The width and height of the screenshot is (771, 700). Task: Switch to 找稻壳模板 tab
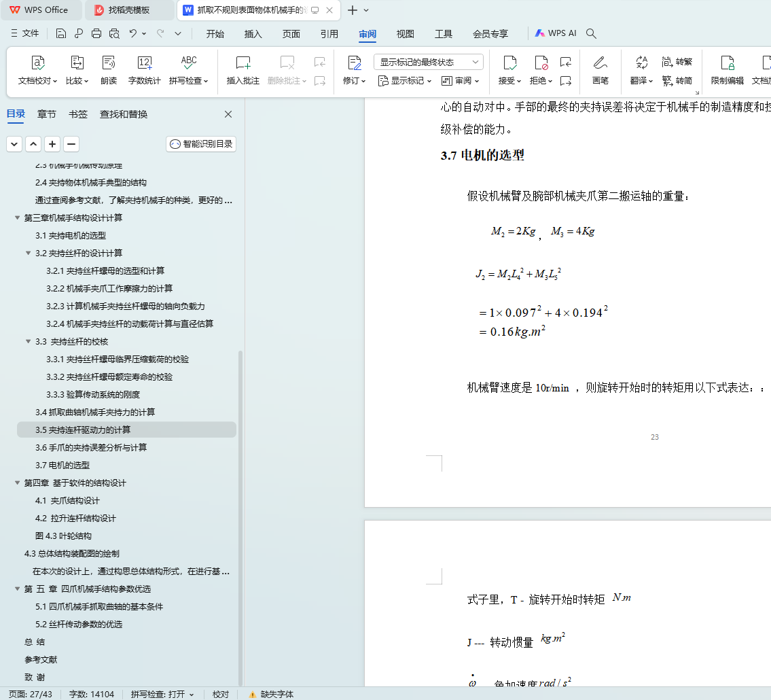click(x=129, y=10)
